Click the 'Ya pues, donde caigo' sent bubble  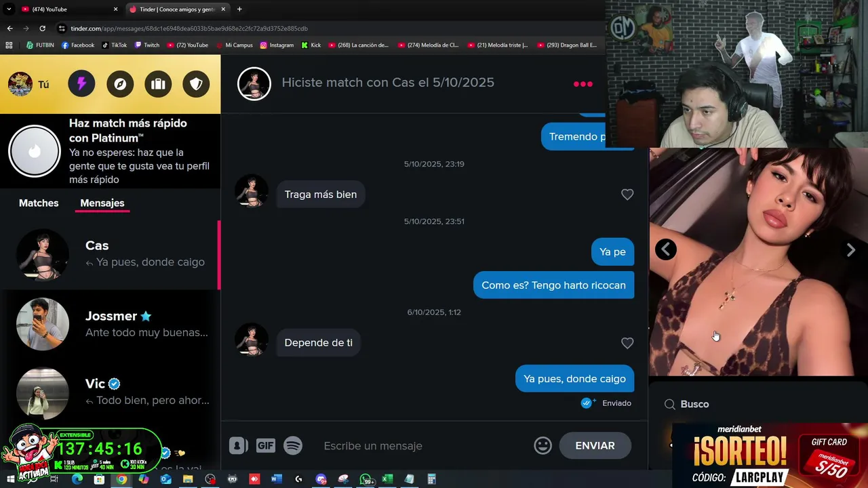pyautogui.click(x=574, y=379)
